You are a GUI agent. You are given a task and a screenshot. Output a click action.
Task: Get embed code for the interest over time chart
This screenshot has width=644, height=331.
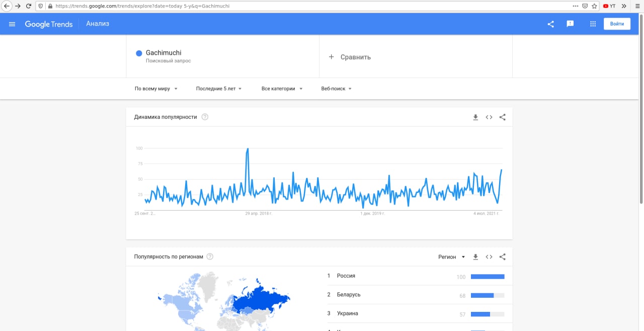pyautogui.click(x=489, y=117)
